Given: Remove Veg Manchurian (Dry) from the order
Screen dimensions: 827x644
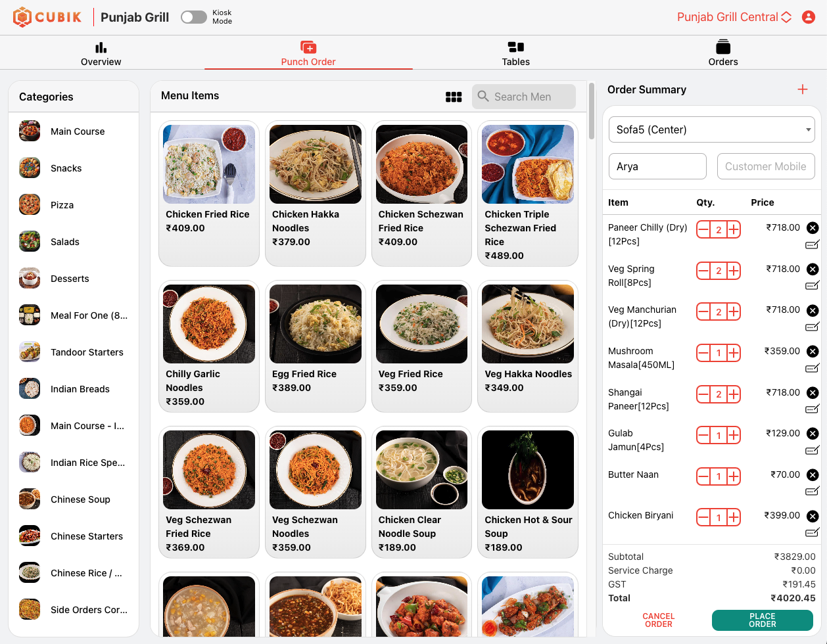Looking at the screenshot, I should pos(813,310).
